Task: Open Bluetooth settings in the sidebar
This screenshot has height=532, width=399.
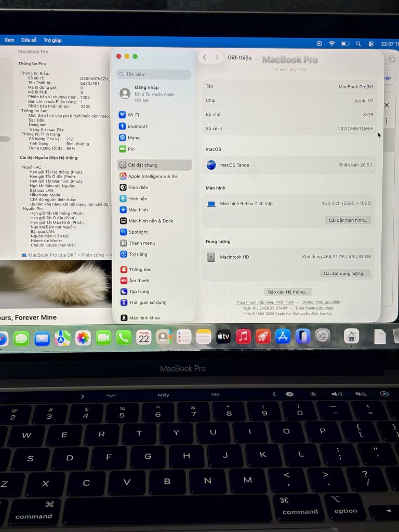Action: click(134, 126)
